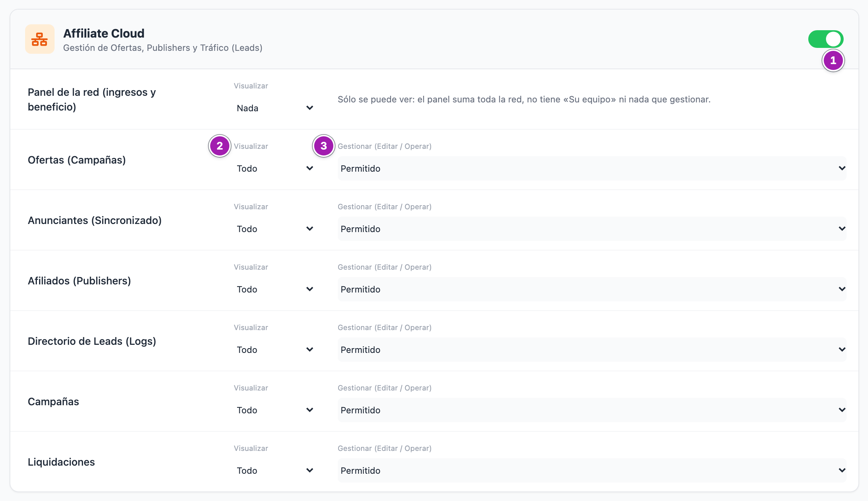868x501 pixels.
Task: Click the Directorio de Leads (Logs) label
Action: [92, 341]
